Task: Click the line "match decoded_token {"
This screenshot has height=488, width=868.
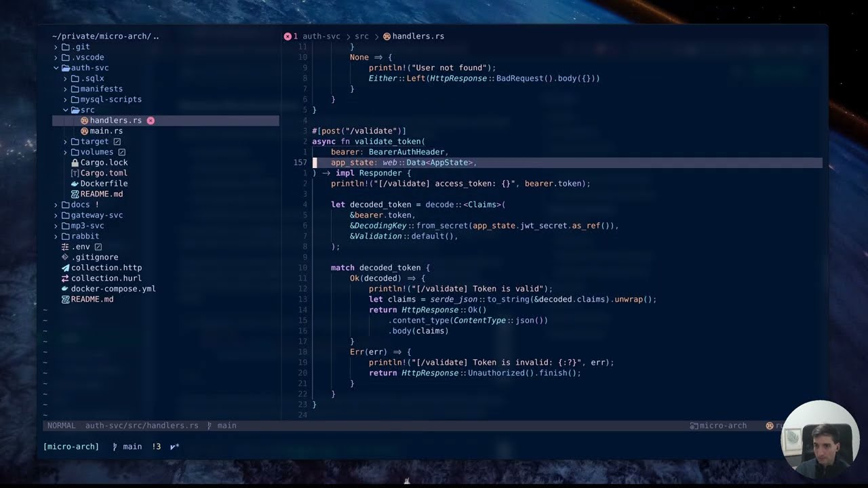Action: 380,268
